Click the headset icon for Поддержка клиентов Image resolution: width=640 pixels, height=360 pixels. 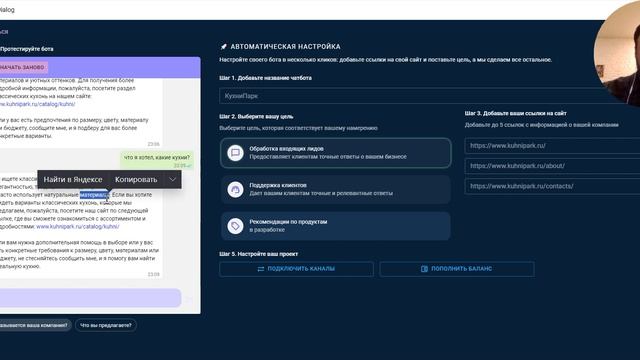(x=236, y=189)
